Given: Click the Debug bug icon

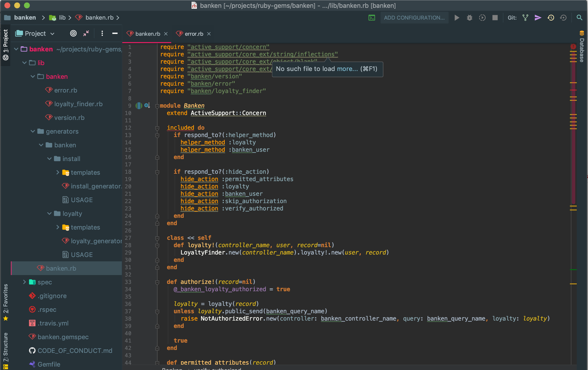Looking at the screenshot, I should pos(469,18).
